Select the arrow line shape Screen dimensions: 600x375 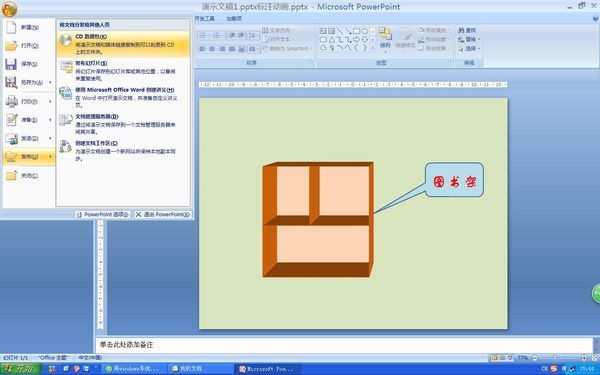pos(348,31)
